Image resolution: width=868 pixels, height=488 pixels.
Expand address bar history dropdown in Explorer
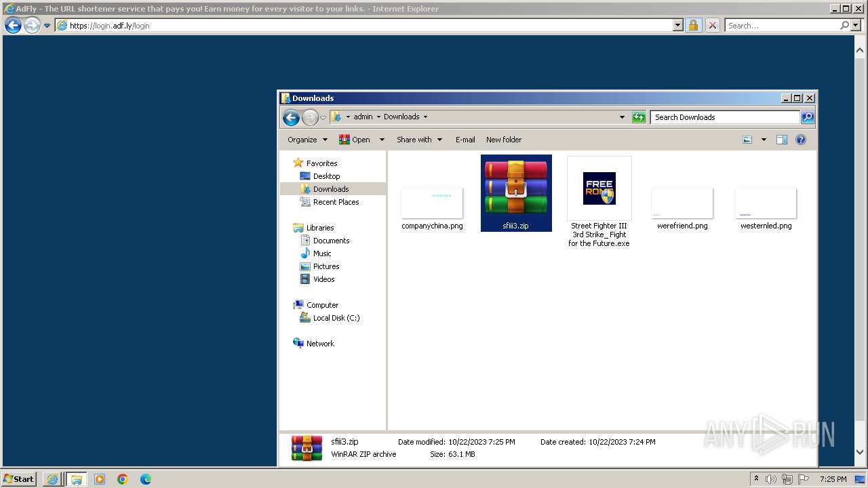[x=622, y=117]
